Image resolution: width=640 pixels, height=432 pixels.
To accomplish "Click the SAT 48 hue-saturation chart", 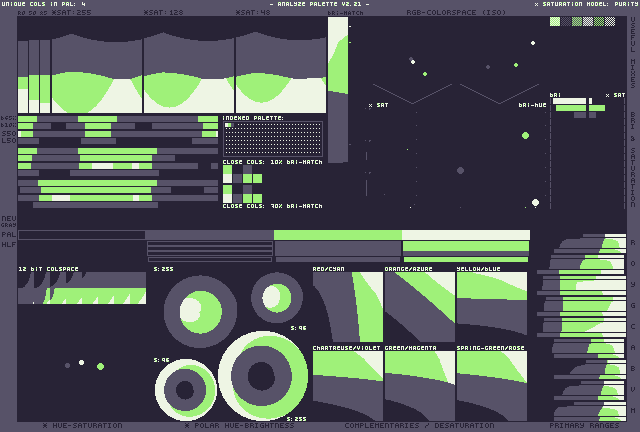I will pos(281,73).
